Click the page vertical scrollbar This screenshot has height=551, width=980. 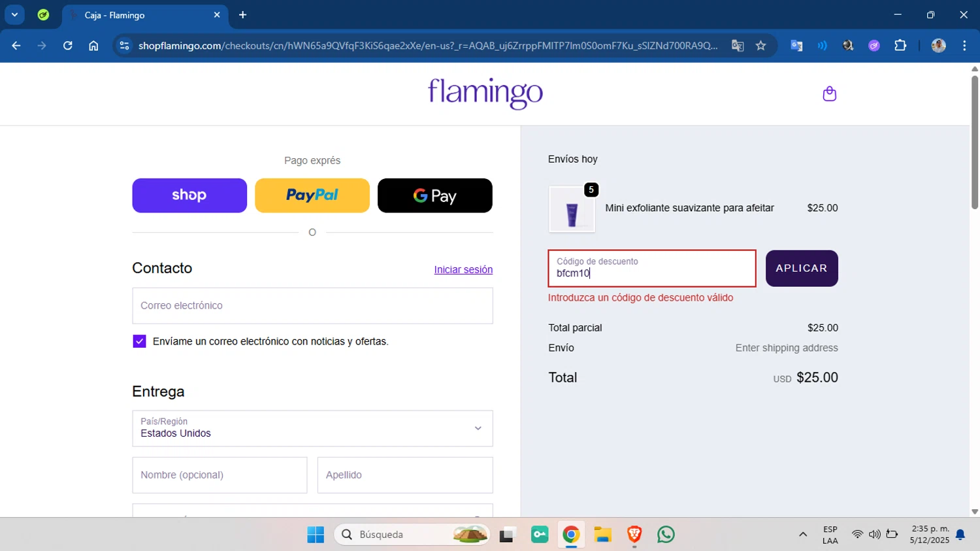975,144
